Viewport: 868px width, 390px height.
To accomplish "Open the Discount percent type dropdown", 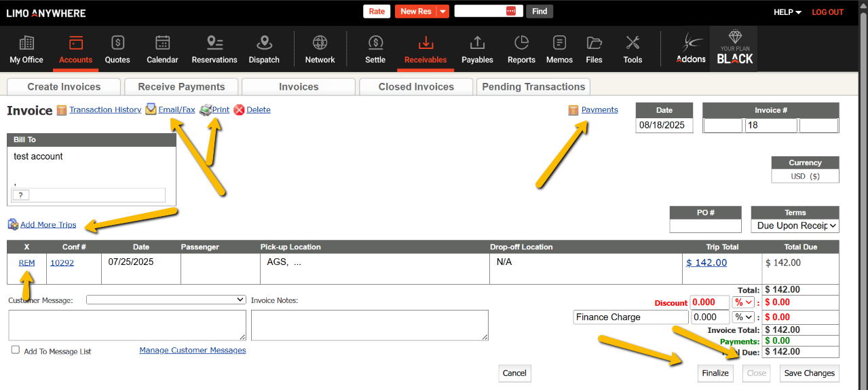I will click(x=744, y=302).
